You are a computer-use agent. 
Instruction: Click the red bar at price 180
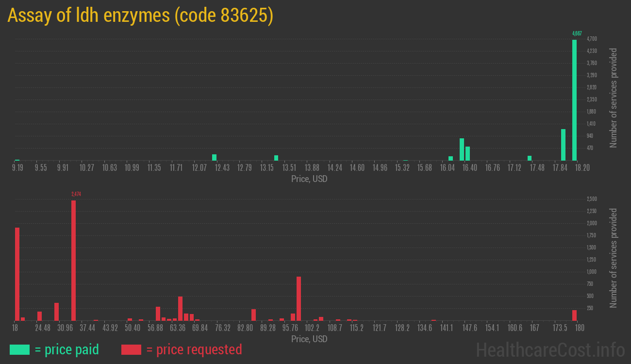(x=574, y=315)
